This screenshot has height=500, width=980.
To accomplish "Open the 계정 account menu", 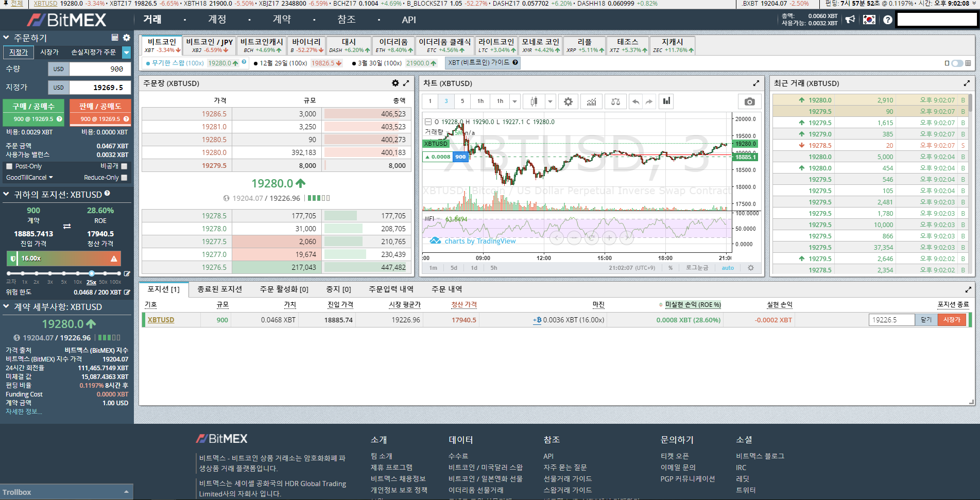I will pos(217,20).
